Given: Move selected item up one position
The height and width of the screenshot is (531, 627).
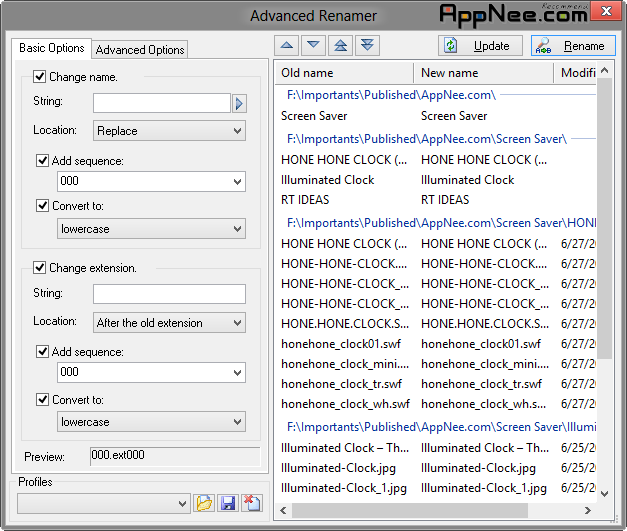Looking at the screenshot, I should (x=287, y=45).
